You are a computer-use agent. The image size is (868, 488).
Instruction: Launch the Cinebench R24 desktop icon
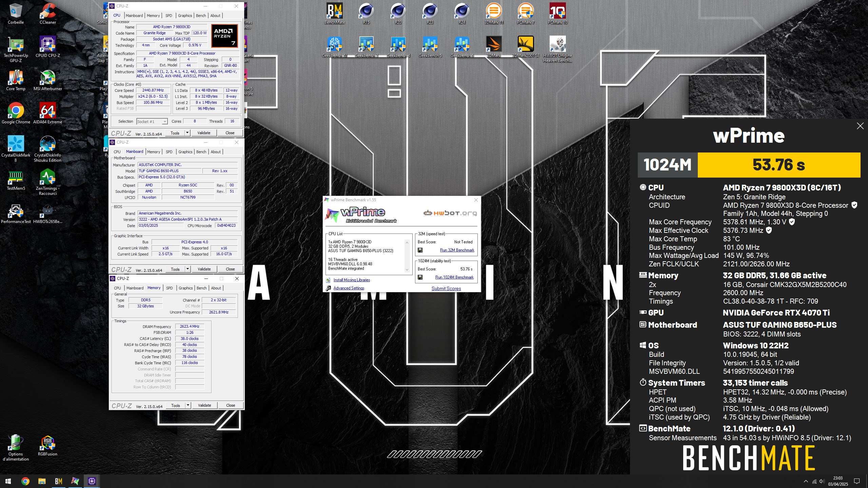coord(462,14)
